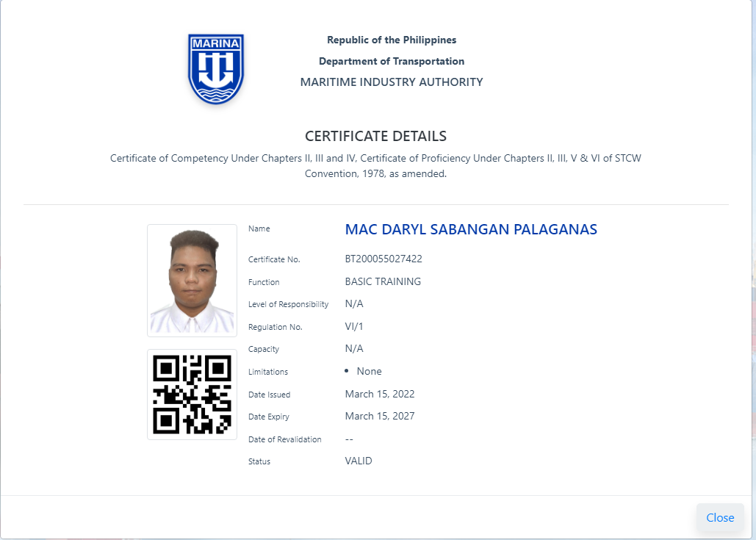
Task: Click the VALID status text
Action: (359, 461)
